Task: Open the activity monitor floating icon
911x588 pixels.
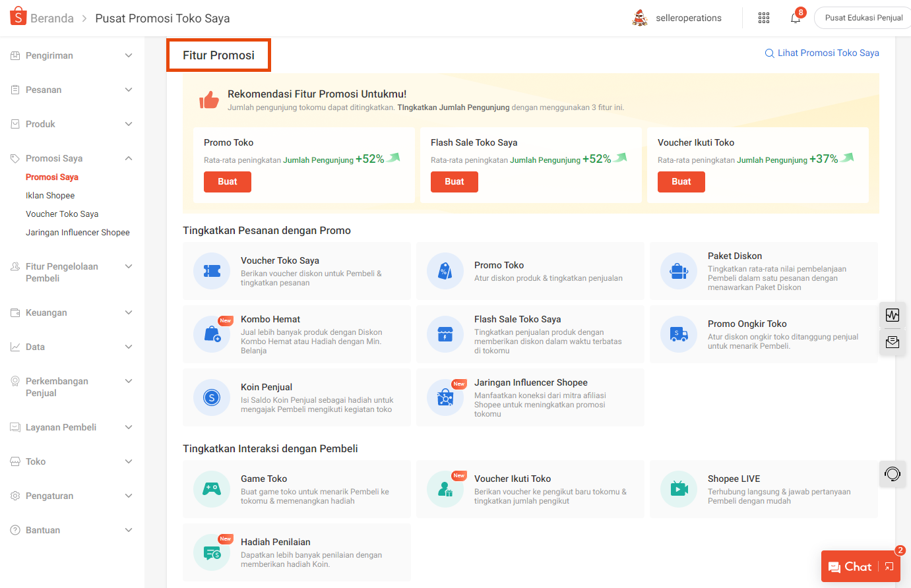Action: coord(893,315)
